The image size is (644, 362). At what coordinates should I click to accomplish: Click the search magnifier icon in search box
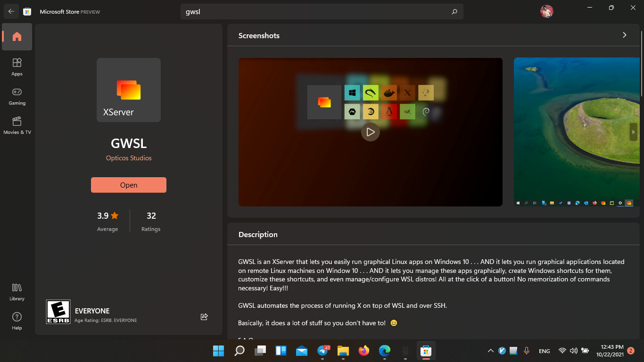[454, 12]
